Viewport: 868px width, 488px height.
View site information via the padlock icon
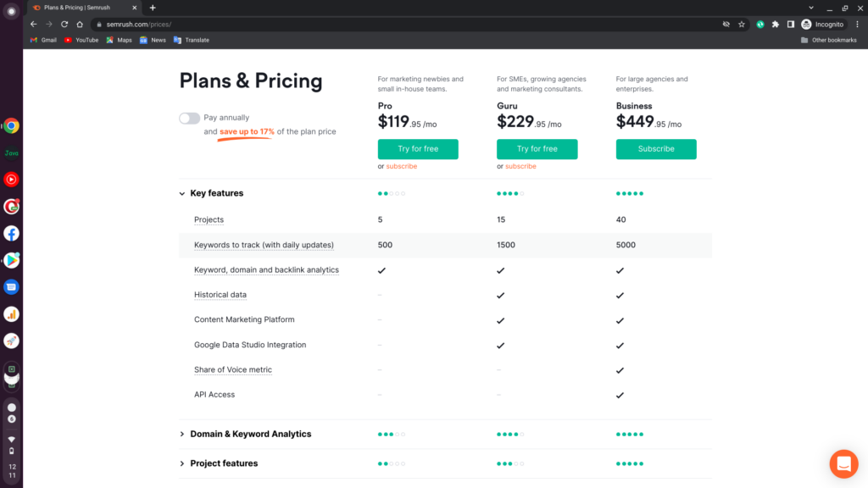coord(99,25)
